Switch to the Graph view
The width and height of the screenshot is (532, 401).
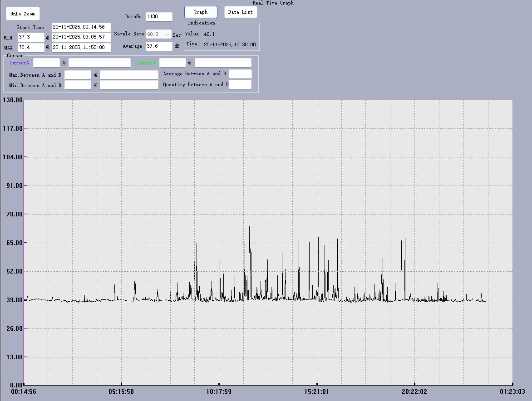pos(201,12)
